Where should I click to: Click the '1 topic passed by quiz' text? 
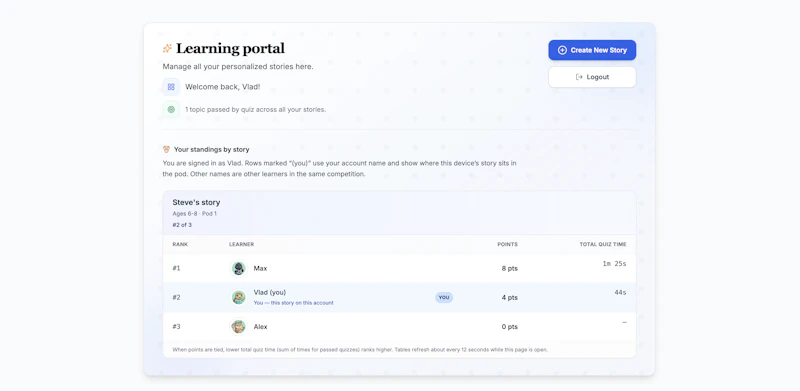255,109
